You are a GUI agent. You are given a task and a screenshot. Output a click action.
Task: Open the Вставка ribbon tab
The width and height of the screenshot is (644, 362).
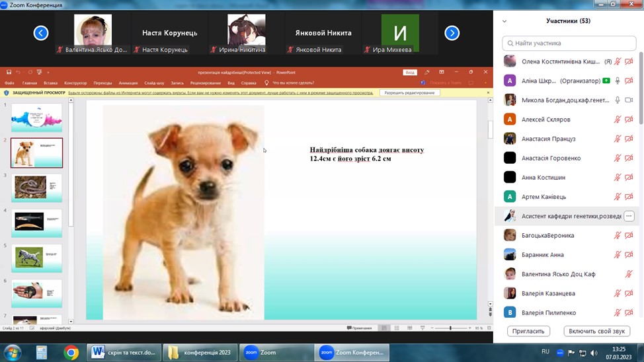50,83
